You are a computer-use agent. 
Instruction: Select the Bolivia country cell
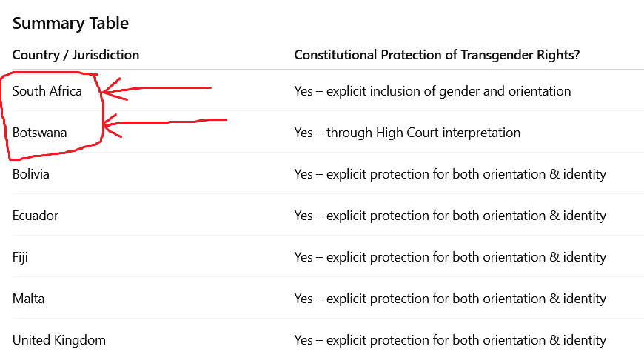click(x=31, y=174)
